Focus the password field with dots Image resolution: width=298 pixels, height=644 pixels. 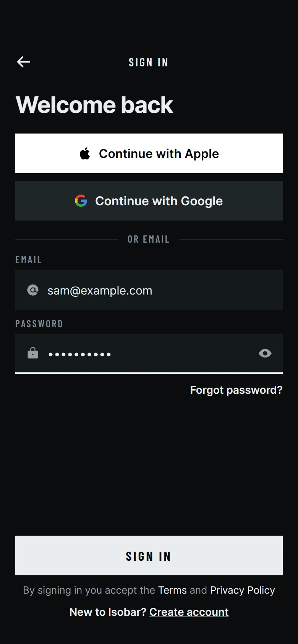(149, 354)
